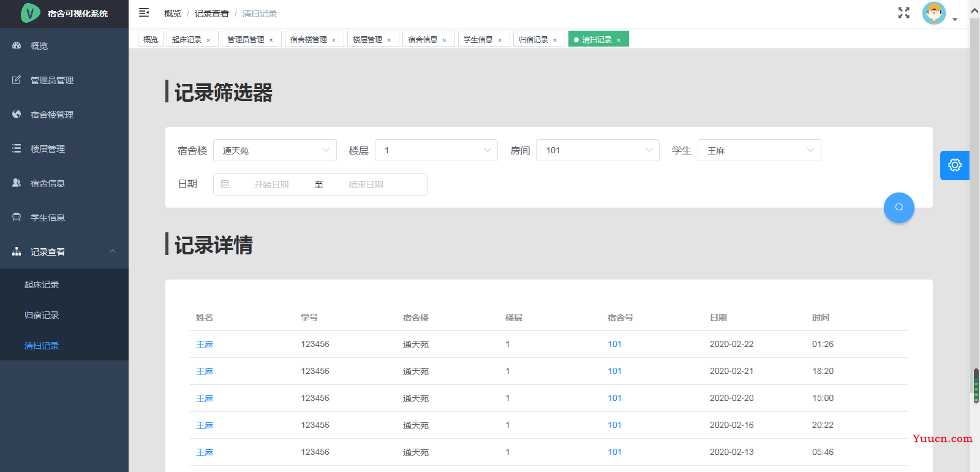Open 王麻 link in 2020-02-20 row
The height and width of the screenshot is (472, 980).
(205, 398)
